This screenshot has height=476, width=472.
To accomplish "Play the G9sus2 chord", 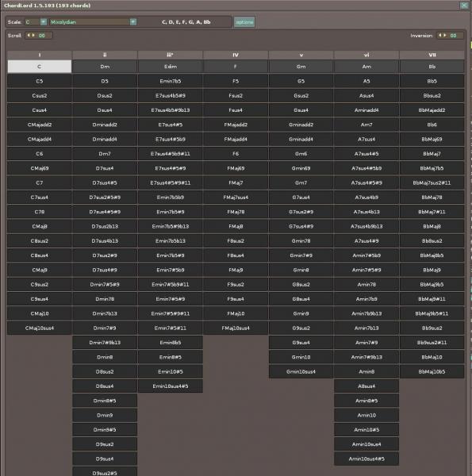I will (x=301, y=328).
